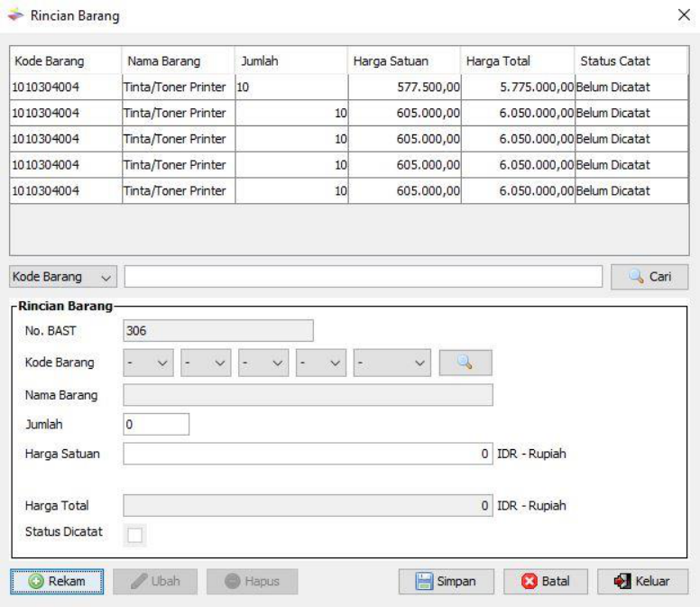Click the Nama Barang column header
700x607 pixels.
[x=178, y=61]
